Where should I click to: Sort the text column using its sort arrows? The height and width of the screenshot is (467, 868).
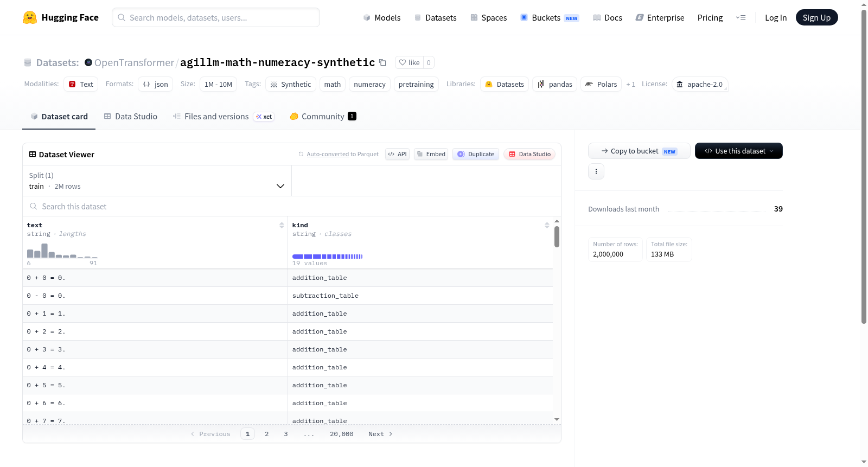click(282, 225)
